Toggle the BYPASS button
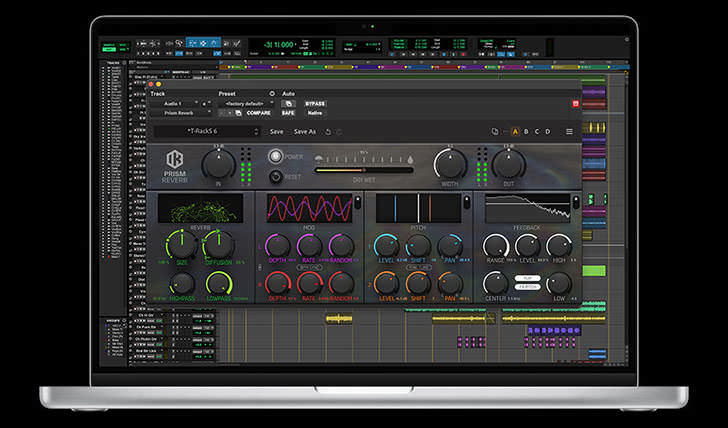728x428 pixels. point(315,104)
